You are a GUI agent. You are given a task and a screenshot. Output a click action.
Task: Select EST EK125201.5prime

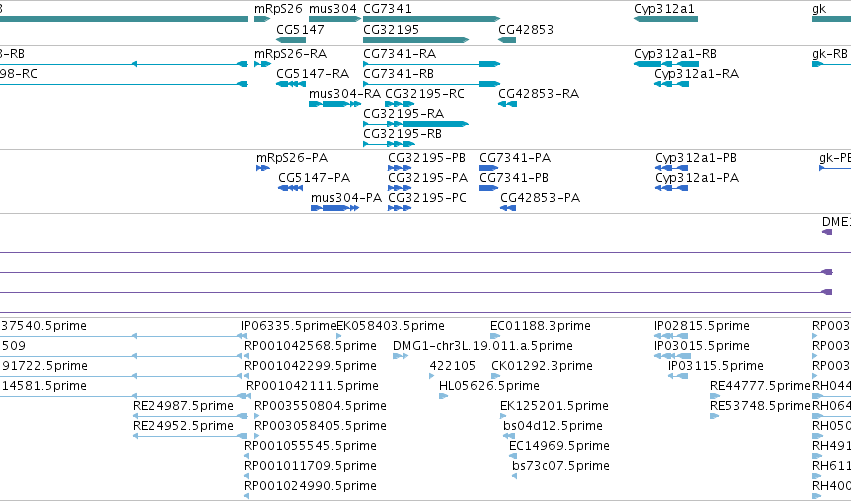click(x=554, y=407)
